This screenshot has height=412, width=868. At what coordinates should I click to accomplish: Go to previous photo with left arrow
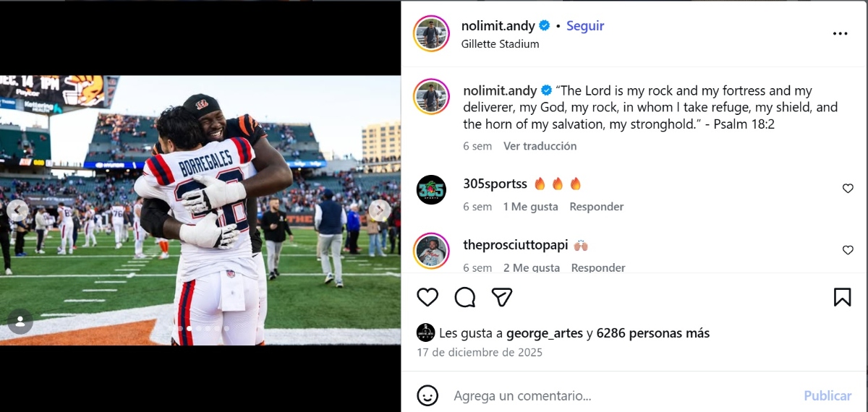pos(18,210)
